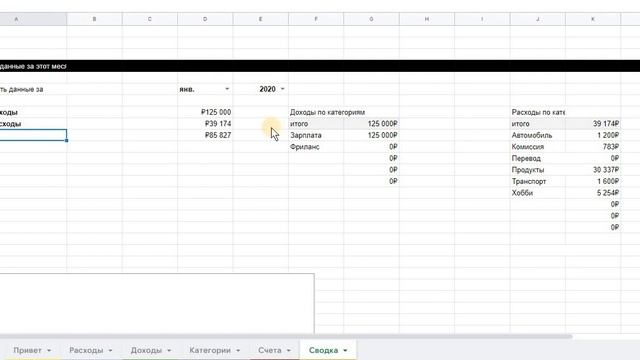Select the Комиссия category cell
640x360 pixels.
tap(538, 147)
